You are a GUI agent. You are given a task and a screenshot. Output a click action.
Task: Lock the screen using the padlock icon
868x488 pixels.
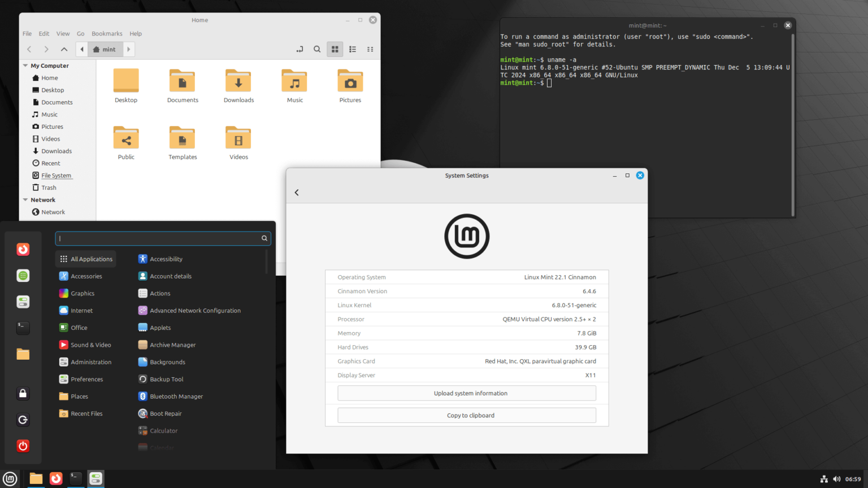tap(23, 394)
